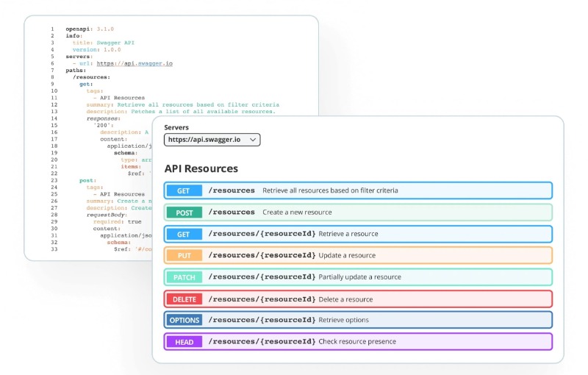Collapse the API Resources tag heading
588x375 pixels.
tap(201, 169)
